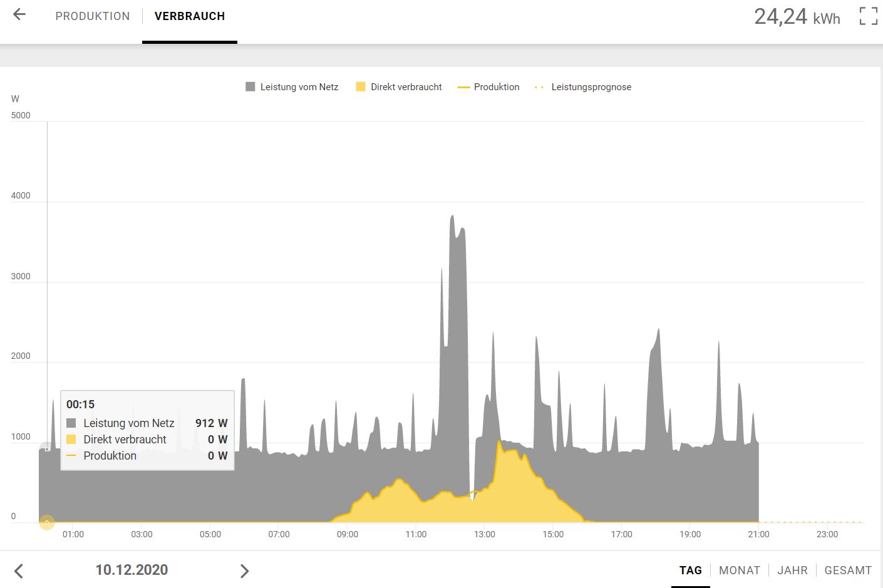Image resolution: width=883 pixels, height=588 pixels.
Task: Switch to the PRODUKTION tab
Action: (93, 16)
